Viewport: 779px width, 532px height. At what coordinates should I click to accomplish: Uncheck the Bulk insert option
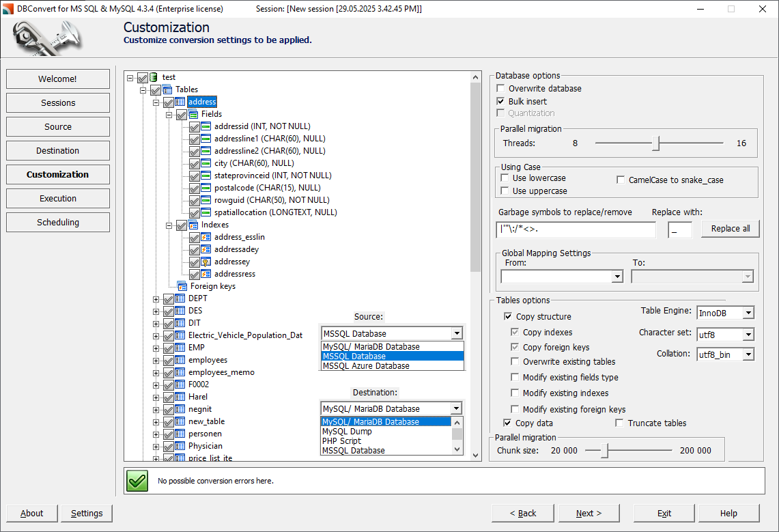pos(501,101)
